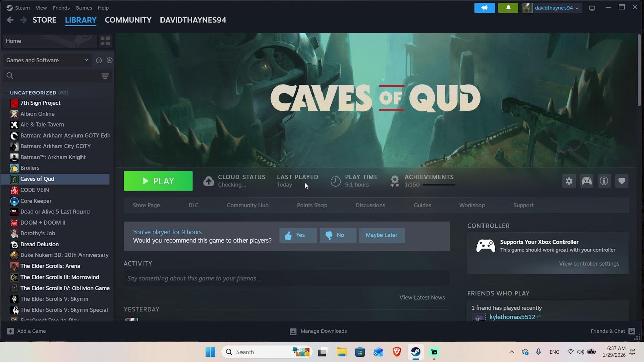644x362 pixels.
Task: Click View controller settings
Action: point(589,264)
